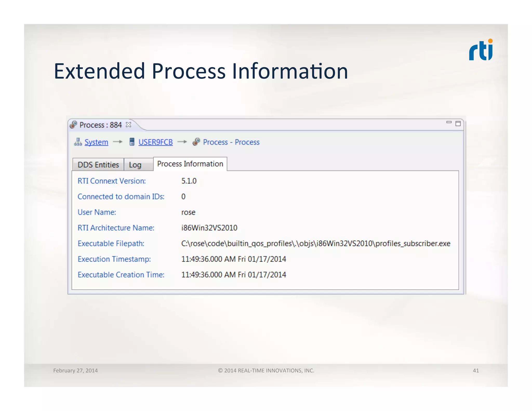
Task: Click the architecture value i86Win32VS2010
Action: coord(209,228)
